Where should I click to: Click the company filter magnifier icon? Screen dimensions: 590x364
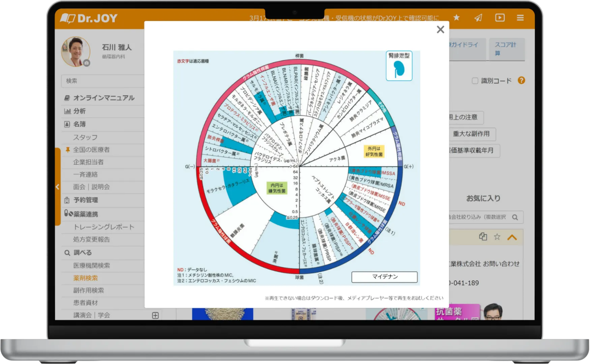tap(515, 217)
